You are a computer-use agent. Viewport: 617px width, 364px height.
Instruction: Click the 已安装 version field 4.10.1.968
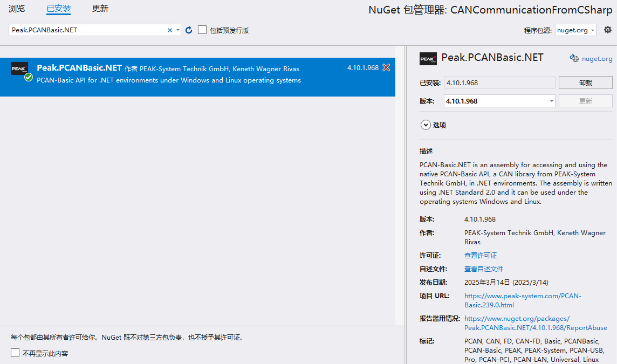499,83
